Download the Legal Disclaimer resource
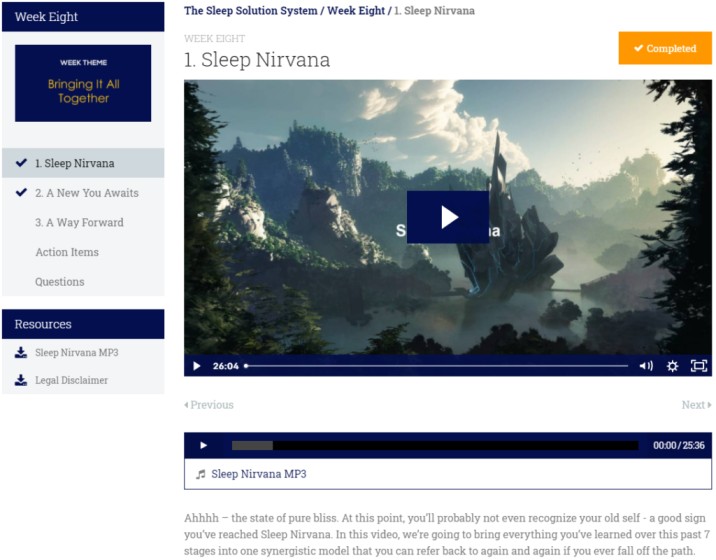Image resolution: width=716 pixels, height=560 pixels. point(71,380)
